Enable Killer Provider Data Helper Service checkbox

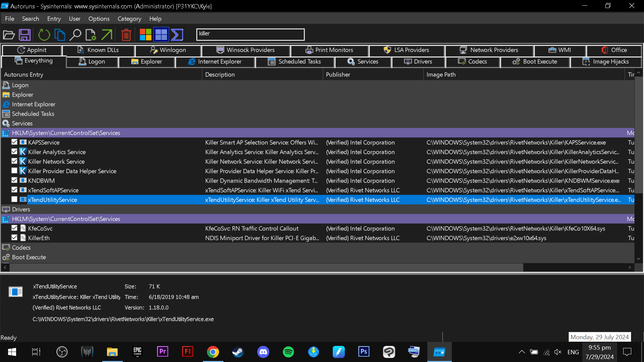point(14,171)
